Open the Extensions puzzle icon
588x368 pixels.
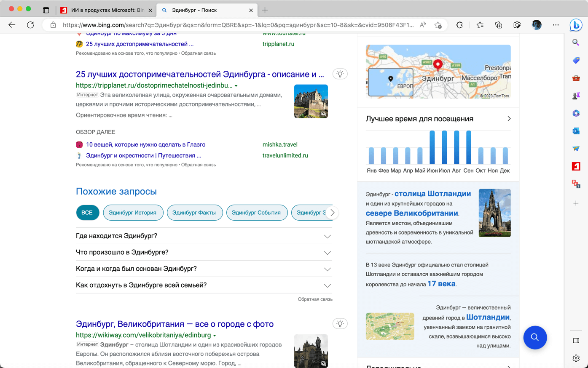tap(459, 25)
